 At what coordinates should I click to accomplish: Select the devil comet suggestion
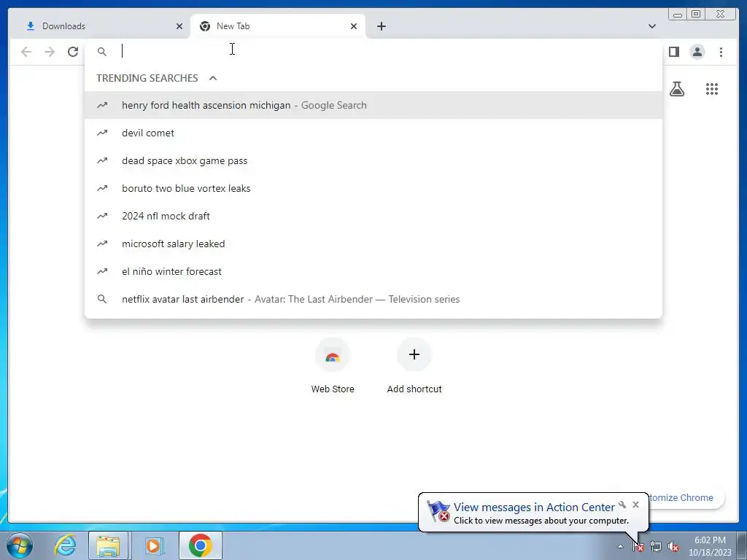pyautogui.click(x=373, y=133)
